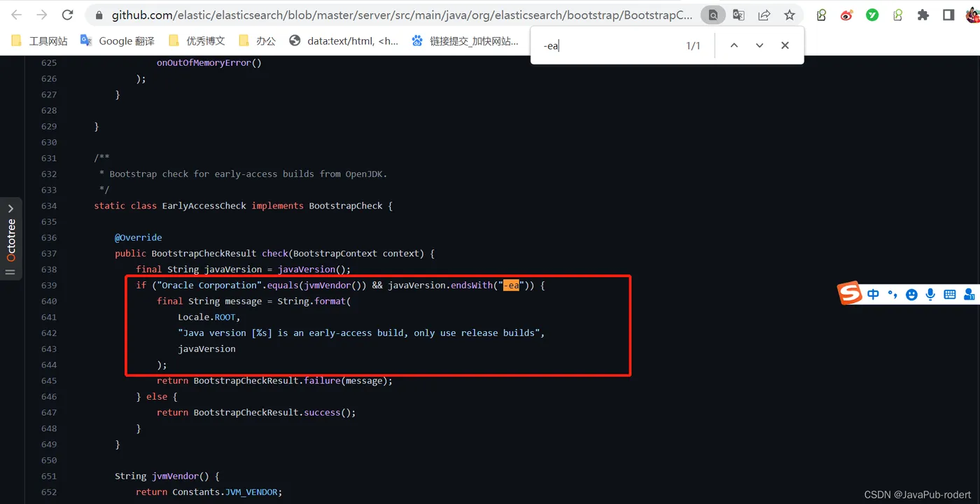Select line number 645

(x=49, y=381)
